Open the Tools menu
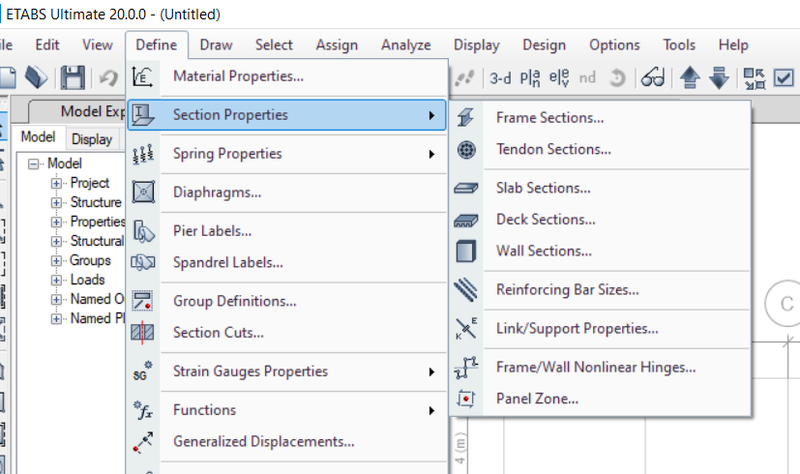The image size is (800, 474). [679, 45]
